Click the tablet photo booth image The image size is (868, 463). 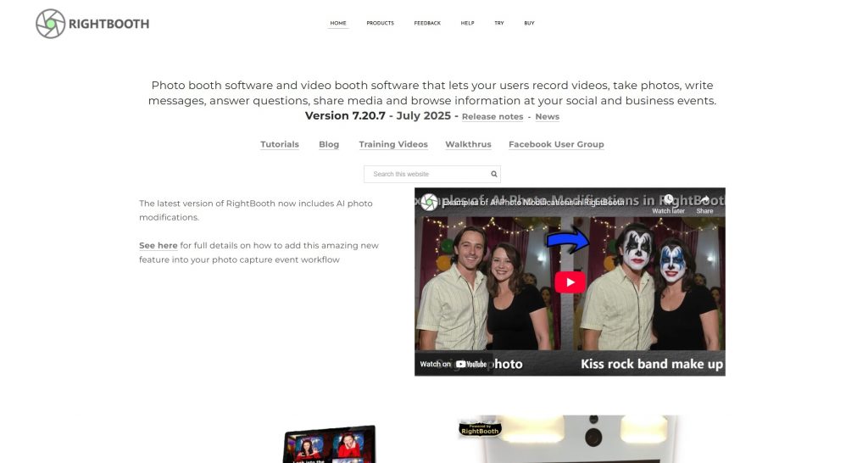point(330,444)
